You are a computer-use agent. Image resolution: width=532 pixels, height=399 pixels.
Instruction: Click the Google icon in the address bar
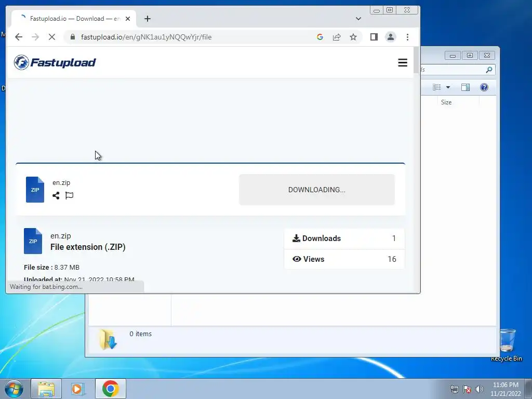(320, 37)
